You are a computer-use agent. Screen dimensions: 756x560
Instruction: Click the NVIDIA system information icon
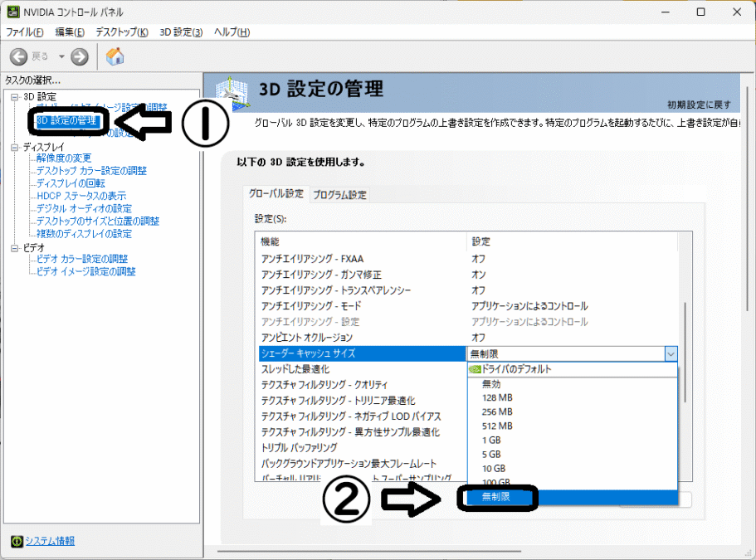point(17,541)
